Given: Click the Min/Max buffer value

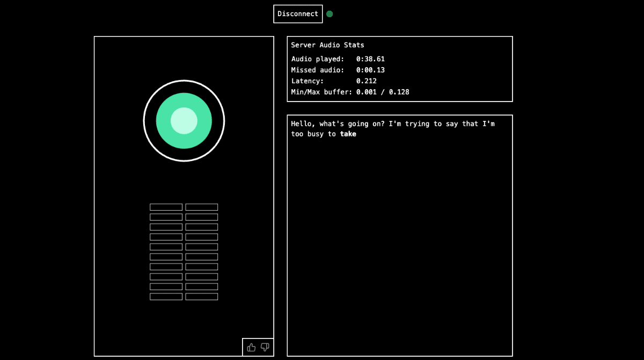Looking at the screenshot, I should coord(383,92).
